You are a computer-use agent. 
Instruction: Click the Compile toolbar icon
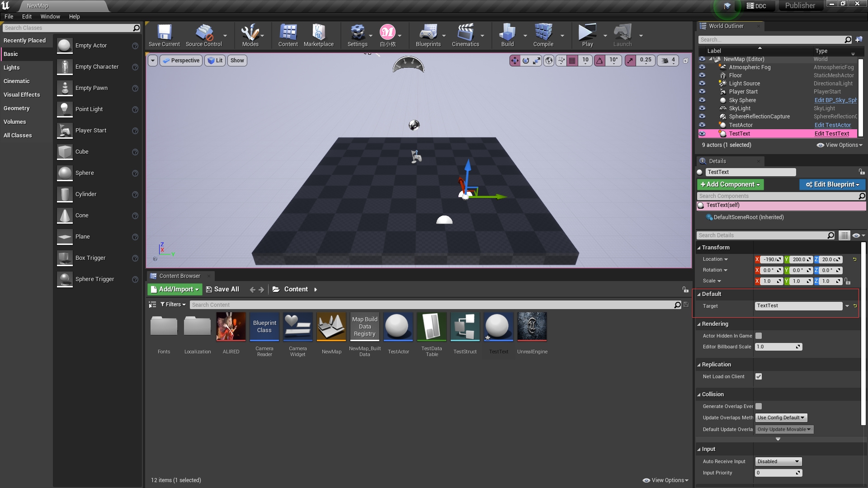543,35
